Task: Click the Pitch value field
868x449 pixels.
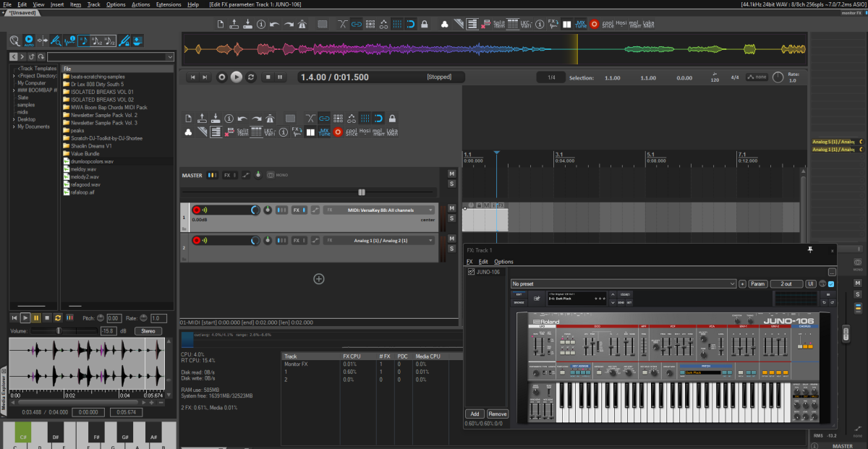Action: coord(114,318)
